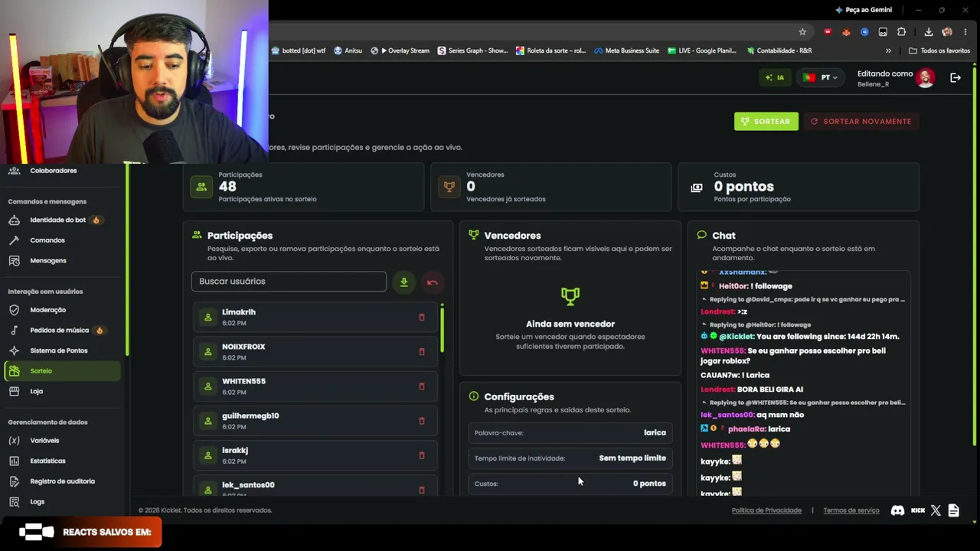Open Registro de auditoria

63,481
